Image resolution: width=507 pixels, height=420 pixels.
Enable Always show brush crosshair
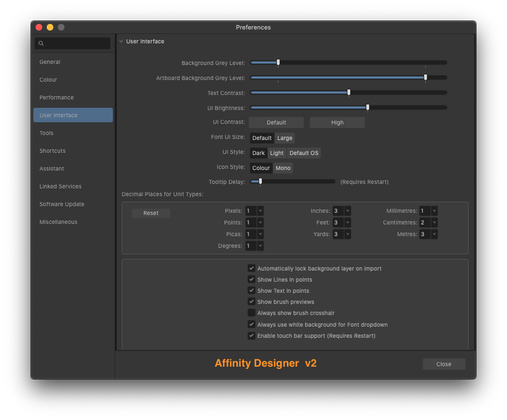(251, 312)
